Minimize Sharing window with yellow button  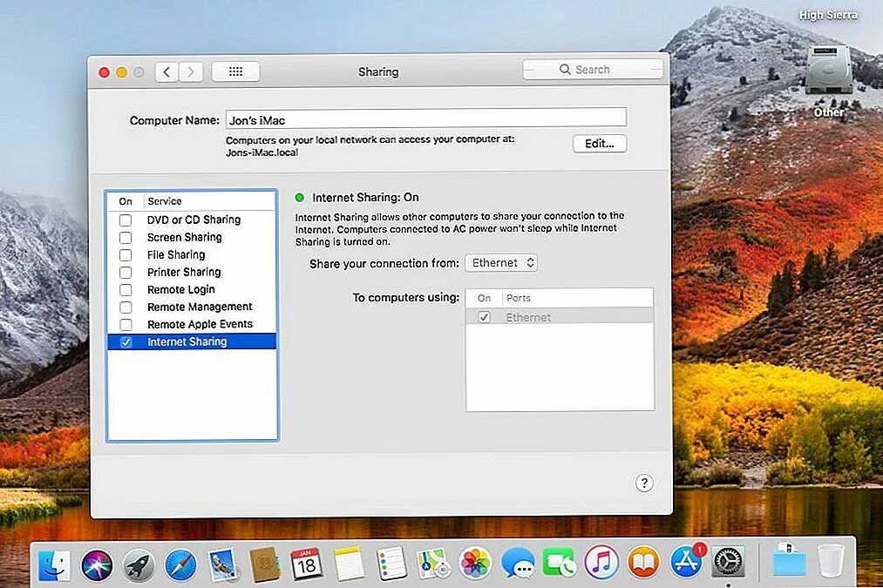tap(121, 72)
